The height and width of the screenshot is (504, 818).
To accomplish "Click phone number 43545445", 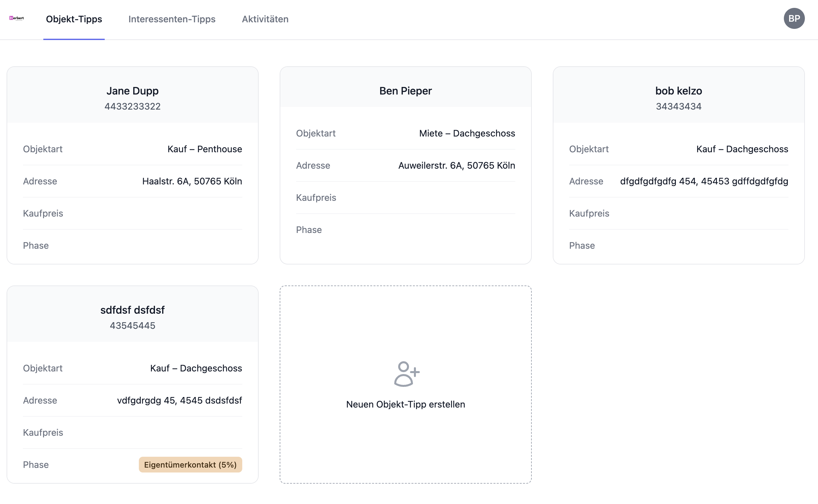I will pyautogui.click(x=132, y=326).
